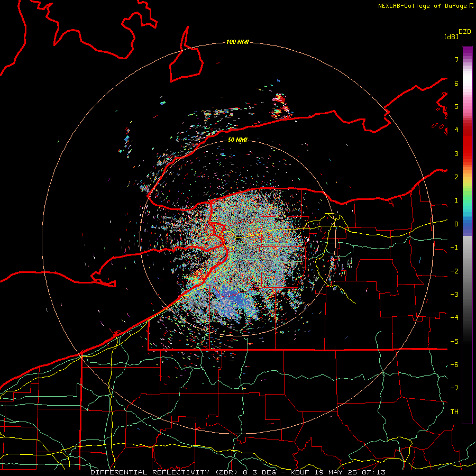Click the -2 value on color scale

tap(454, 271)
